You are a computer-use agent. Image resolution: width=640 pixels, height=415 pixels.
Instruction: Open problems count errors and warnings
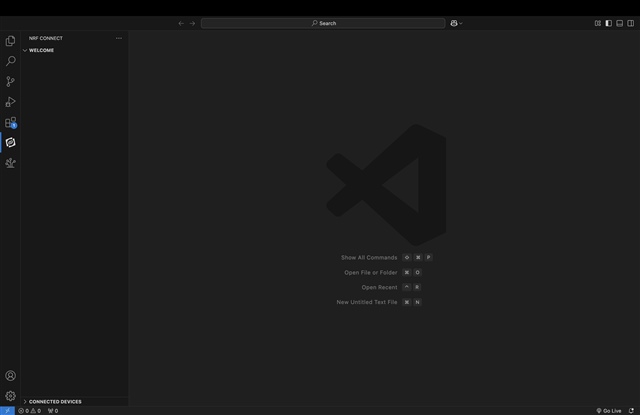point(29,411)
